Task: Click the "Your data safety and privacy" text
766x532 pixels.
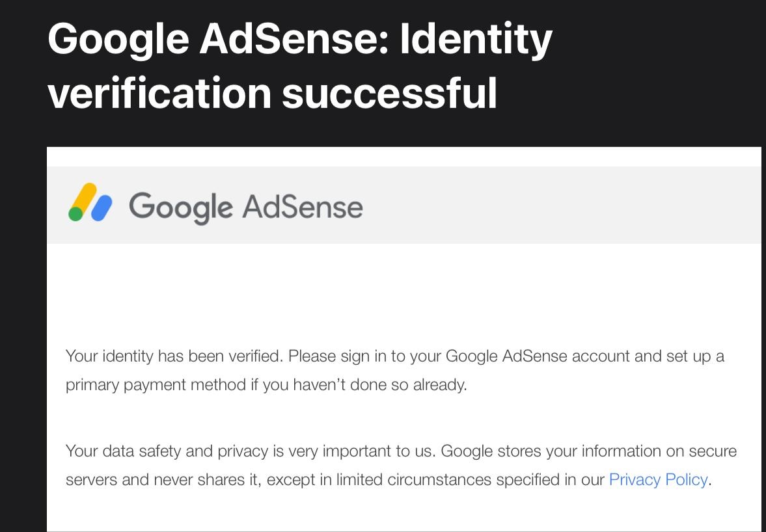Action: click(x=167, y=451)
